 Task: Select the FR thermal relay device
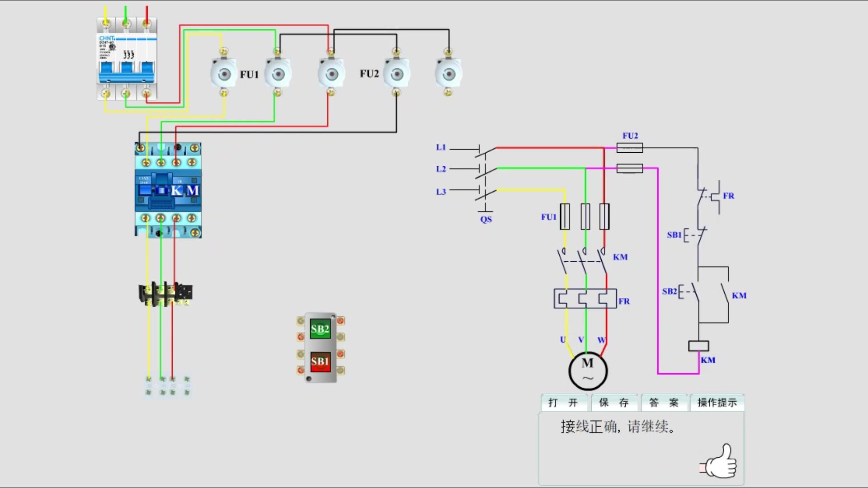(165, 294)
